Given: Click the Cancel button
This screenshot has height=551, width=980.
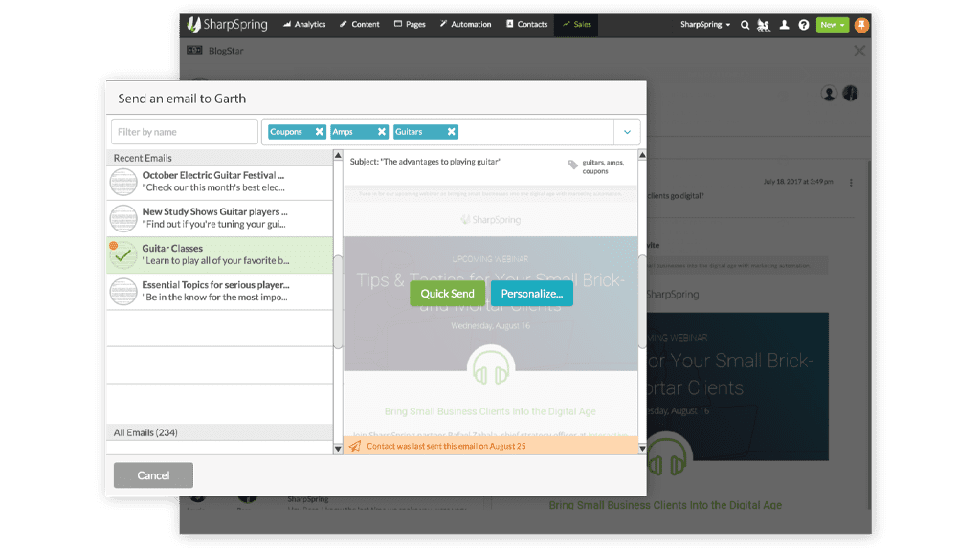Looking at the screenshot, I should 153,475.
